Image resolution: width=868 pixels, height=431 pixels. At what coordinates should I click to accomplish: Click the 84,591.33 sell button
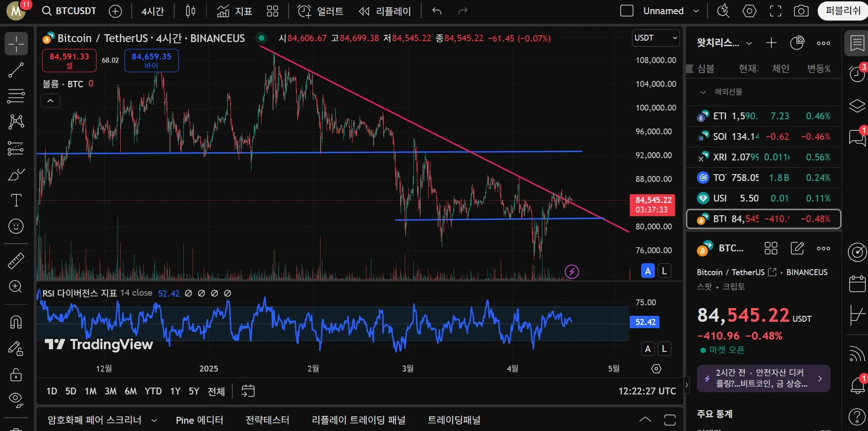tap(69, 60)
